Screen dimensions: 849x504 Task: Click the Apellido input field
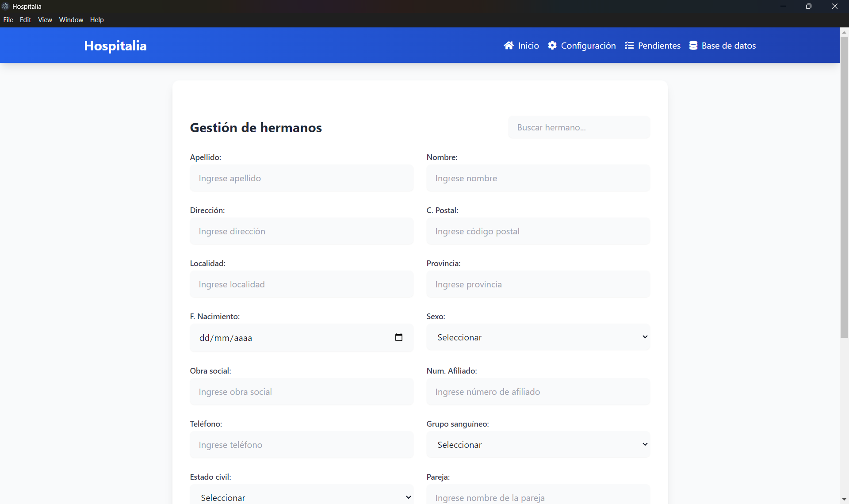coord(302,178)
